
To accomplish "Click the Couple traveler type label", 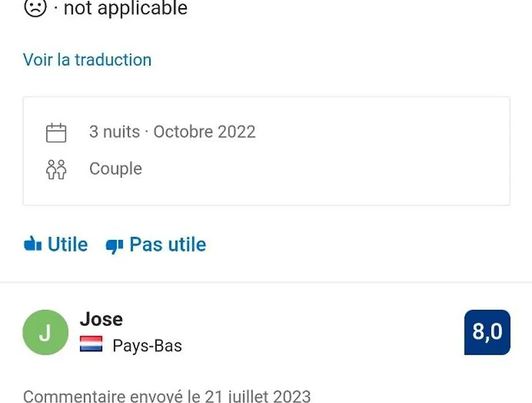I will [116, 169].
